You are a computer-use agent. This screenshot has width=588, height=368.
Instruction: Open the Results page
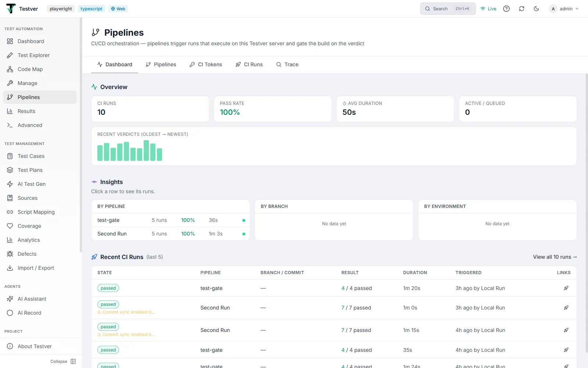pos(40,111)
